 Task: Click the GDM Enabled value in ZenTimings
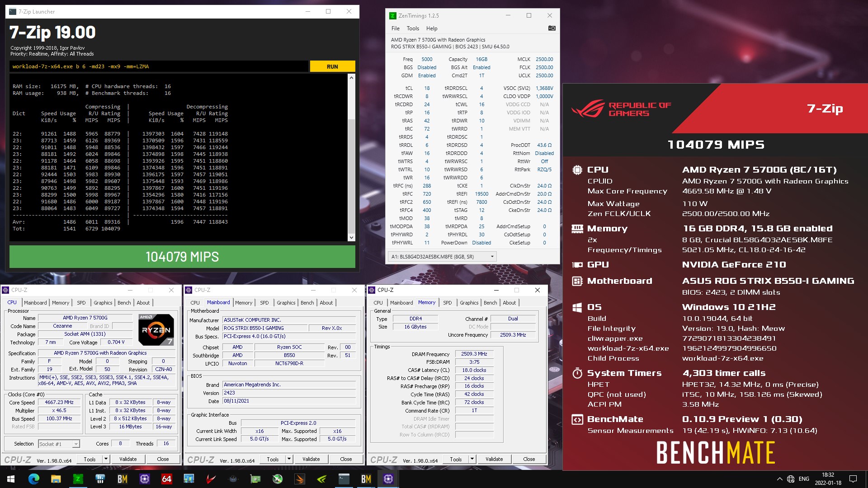pyautogui.click(x=427, y=75)
